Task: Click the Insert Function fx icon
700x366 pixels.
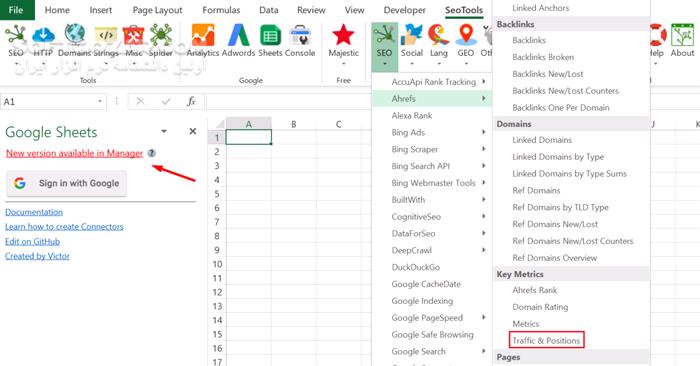Action: coord(191,101)
